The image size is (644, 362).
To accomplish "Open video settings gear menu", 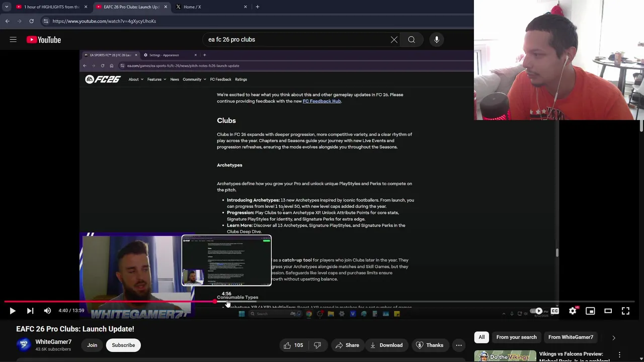I will pos(573,311).
